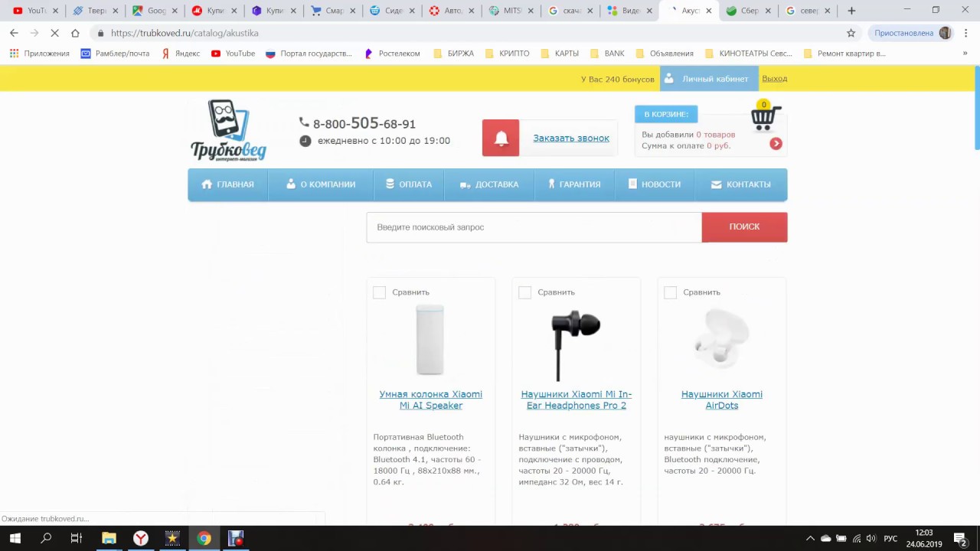Click В КОРЗИНЕ cart label
This screenshot has height=551, width=980.
point(666,114)
